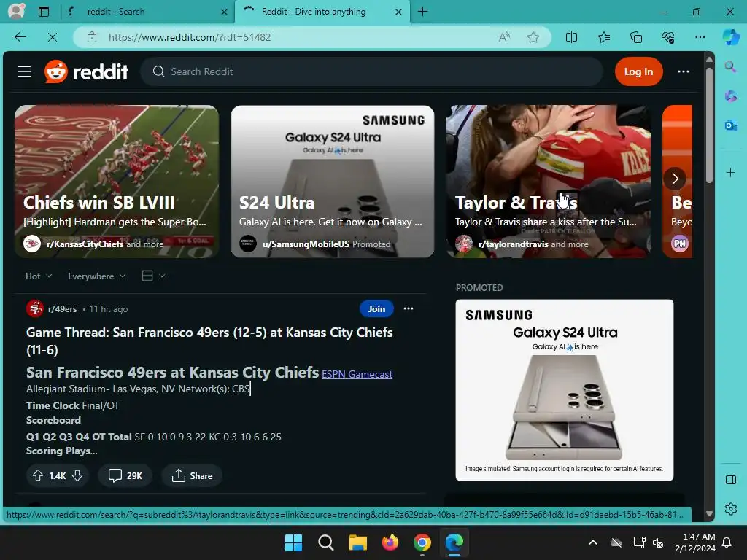Click scrollbar down arrow
The height and width of the screenshot is (560, 747).
coord(709,513)
